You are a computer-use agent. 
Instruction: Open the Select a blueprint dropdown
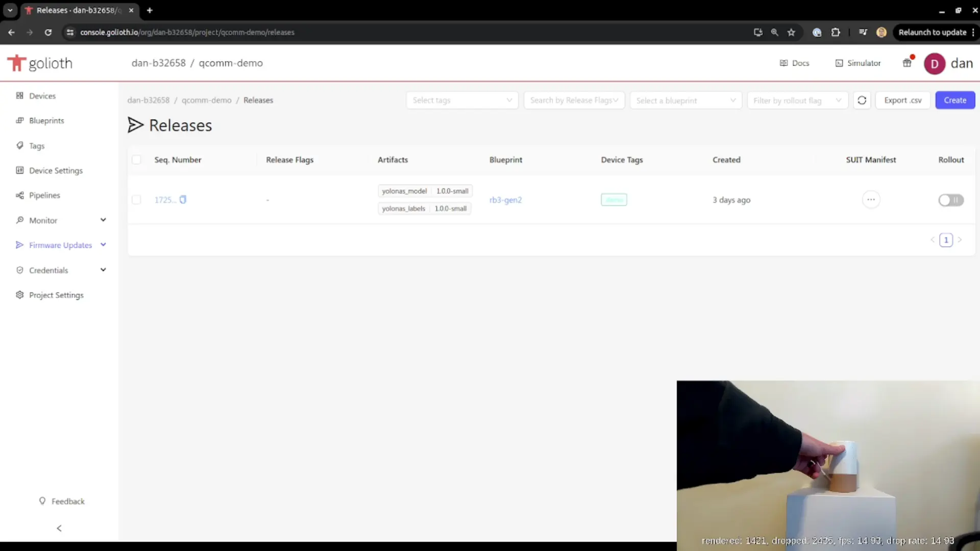(x=684, y=100)
